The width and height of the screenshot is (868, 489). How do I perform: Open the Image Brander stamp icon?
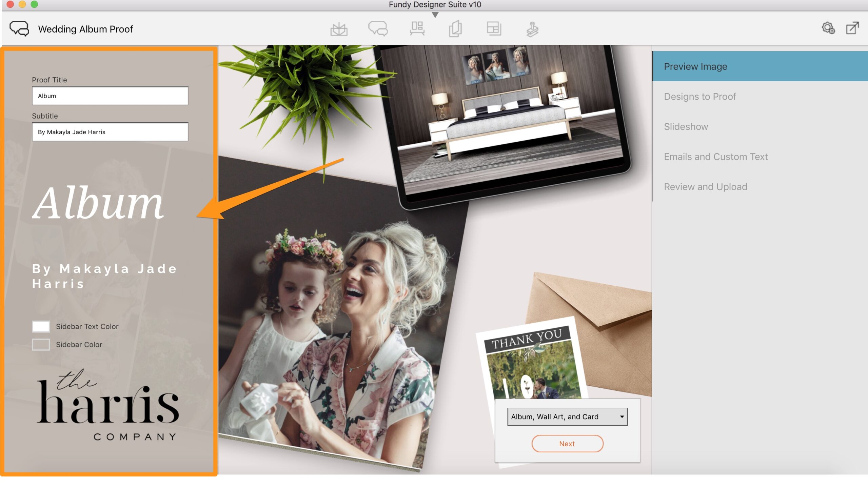pyautogui.click(x=532, y=29)
